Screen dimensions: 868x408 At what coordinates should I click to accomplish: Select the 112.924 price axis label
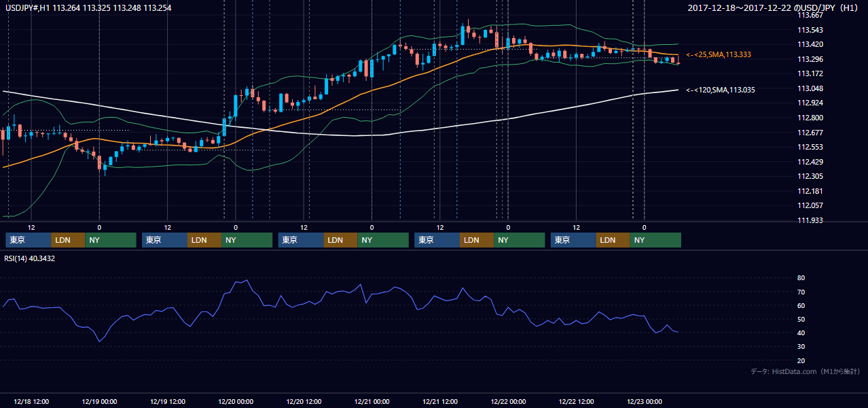[x=810, y=103]
